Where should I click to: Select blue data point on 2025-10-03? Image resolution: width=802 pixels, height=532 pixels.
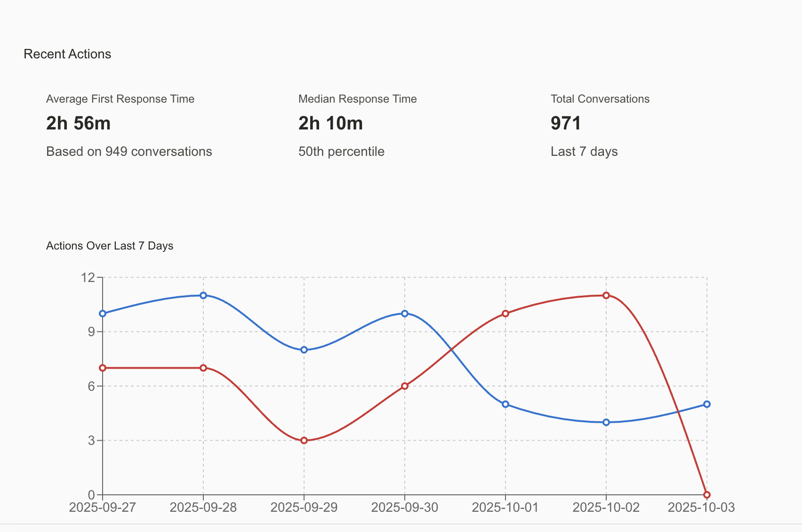[707, 404]
